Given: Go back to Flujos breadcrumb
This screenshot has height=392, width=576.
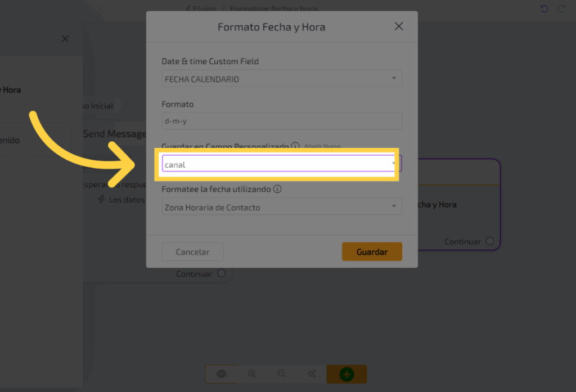Looking at the screenshot, I should point(203,8).
